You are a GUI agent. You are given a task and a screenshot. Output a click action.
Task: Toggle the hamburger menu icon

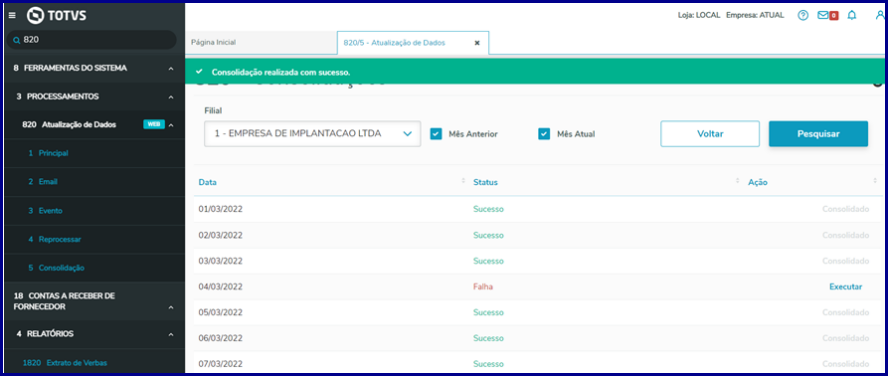(12, 15)
